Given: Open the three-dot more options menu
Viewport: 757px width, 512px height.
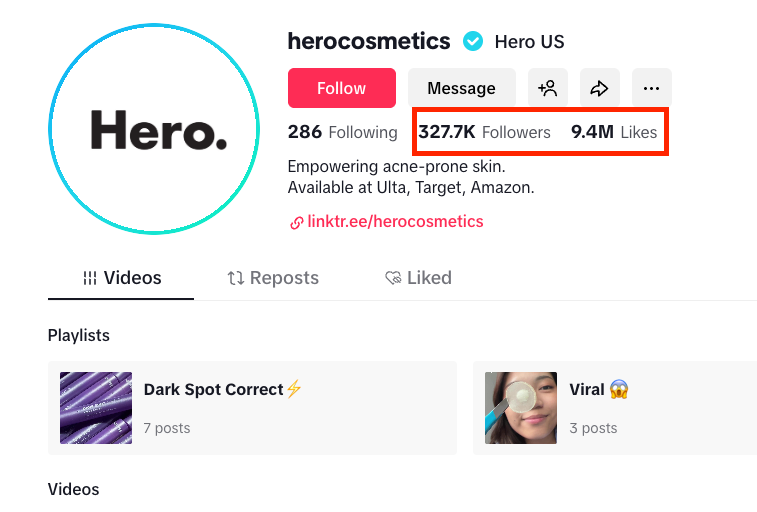Looking at the screenshot, I should [652, 88].
